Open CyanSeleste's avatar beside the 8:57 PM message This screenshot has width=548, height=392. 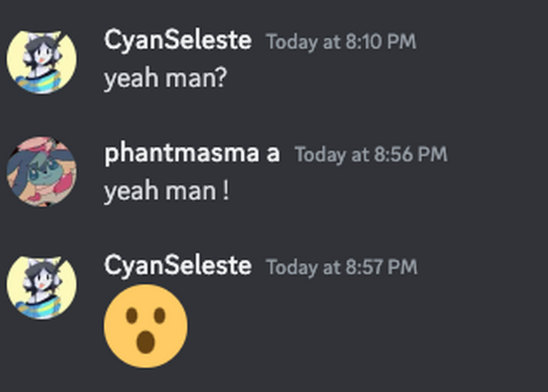[41, 287]
